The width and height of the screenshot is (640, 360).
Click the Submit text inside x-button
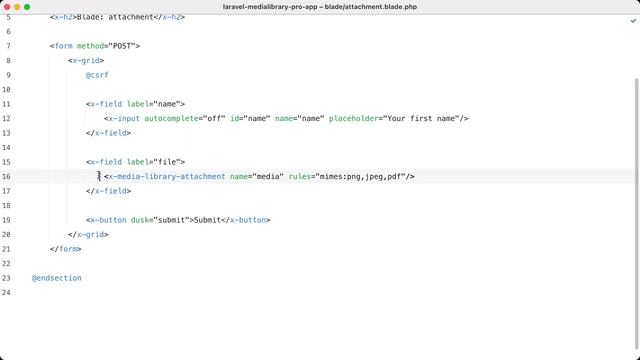coord(207,220)
